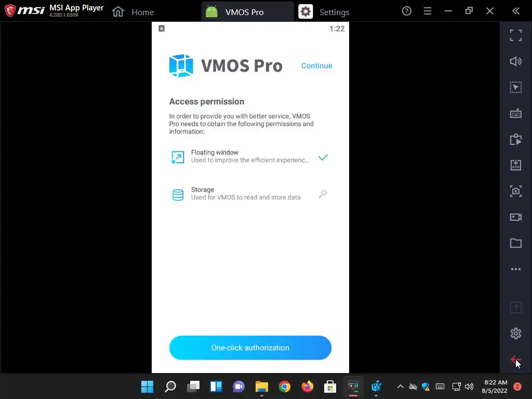Image resolution: width=532 pixels, height=399 pixels.
Task: Show more tools via three dots
Action: point(516,269)
